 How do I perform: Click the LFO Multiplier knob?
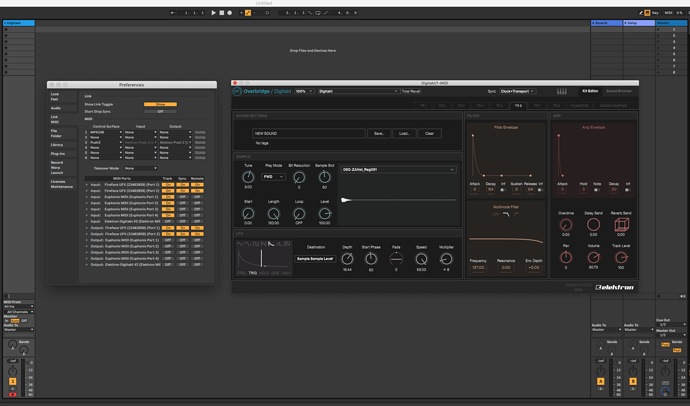446,259
